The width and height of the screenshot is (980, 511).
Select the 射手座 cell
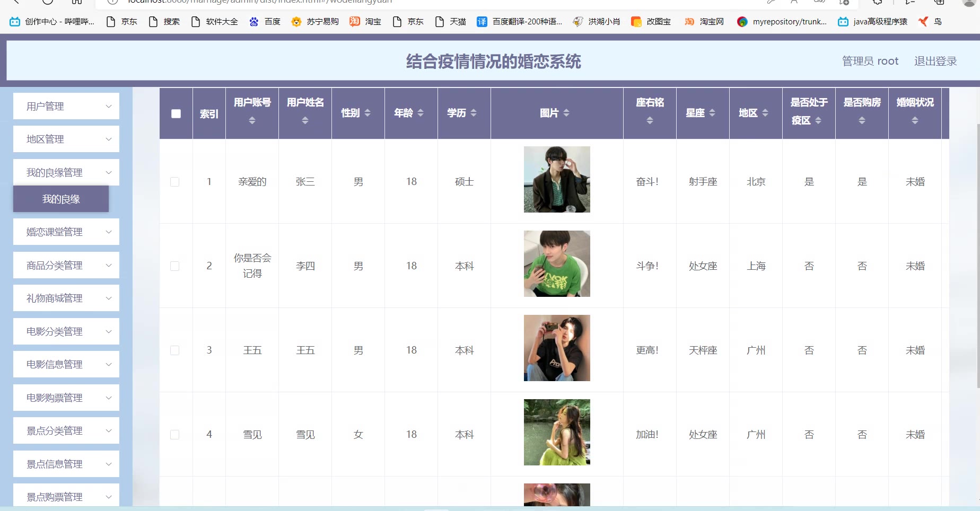pyautogui.click(x=703, y=182)
